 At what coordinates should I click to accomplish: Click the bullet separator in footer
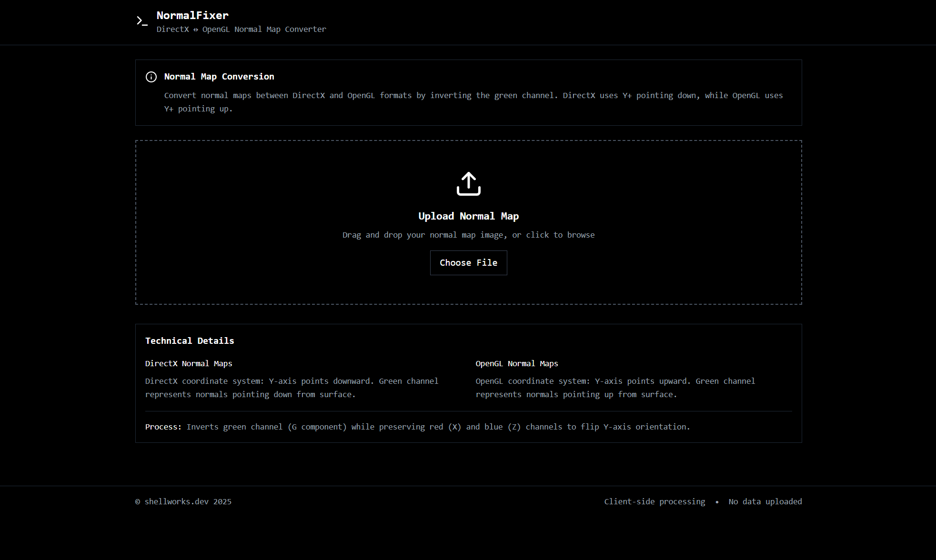(x=717, y=502)
